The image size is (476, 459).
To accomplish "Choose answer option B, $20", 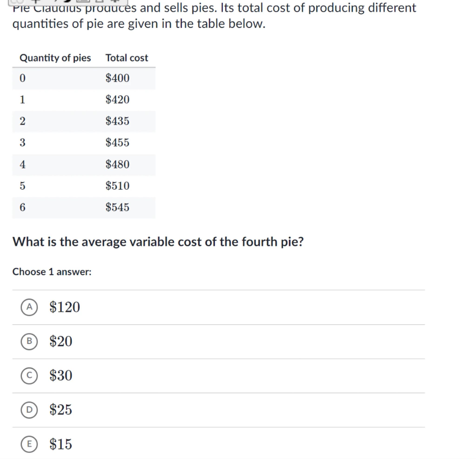I will (29, 341).
